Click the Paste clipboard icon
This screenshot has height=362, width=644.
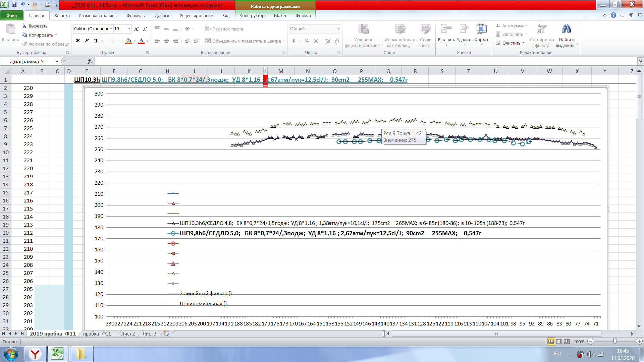pos(10,29)
